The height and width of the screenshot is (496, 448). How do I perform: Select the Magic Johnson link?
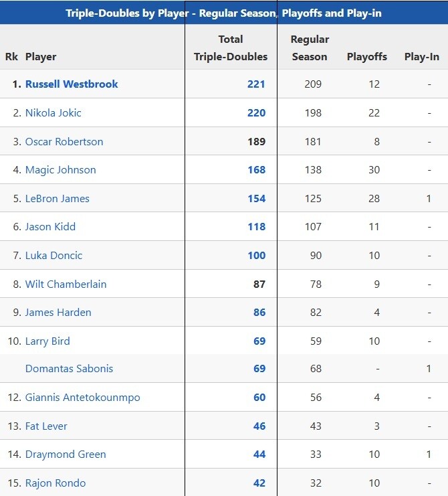61,170
